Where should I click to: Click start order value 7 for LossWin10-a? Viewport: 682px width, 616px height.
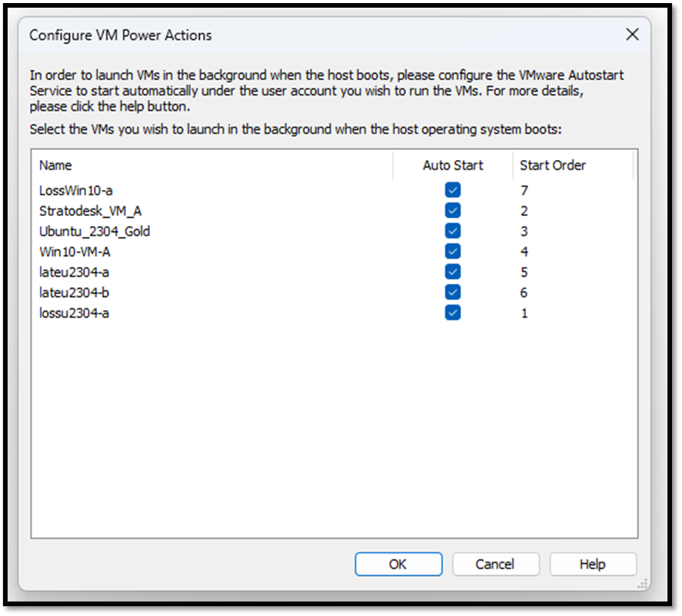click(524, 190)
